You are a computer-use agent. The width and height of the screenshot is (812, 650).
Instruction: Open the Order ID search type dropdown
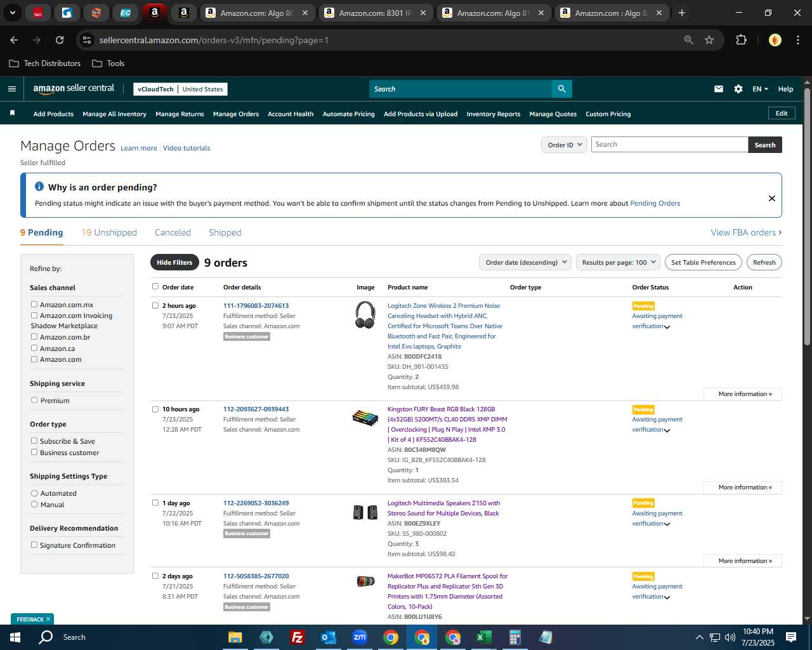pos(564,145)
